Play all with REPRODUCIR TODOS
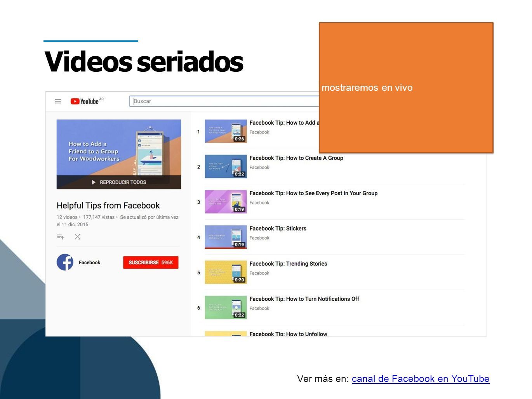The image size is (532, 399). [x=119, y=182]
